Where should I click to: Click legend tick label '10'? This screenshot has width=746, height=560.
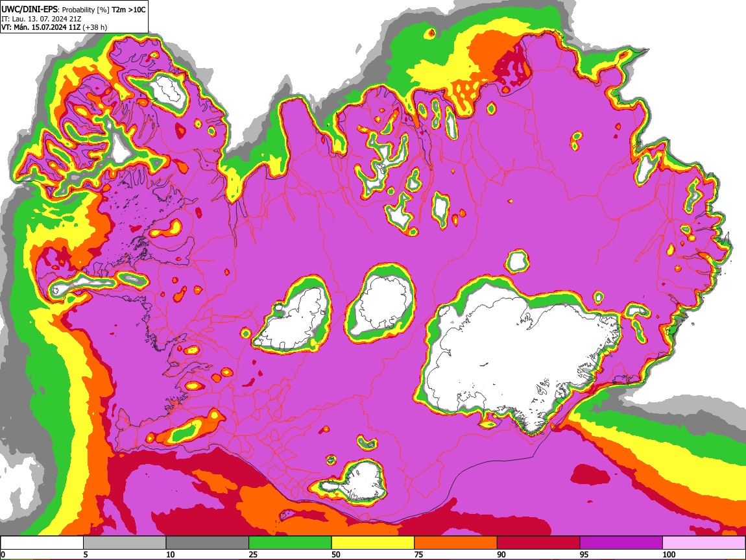pyautogui.click(x=171, y=554)
